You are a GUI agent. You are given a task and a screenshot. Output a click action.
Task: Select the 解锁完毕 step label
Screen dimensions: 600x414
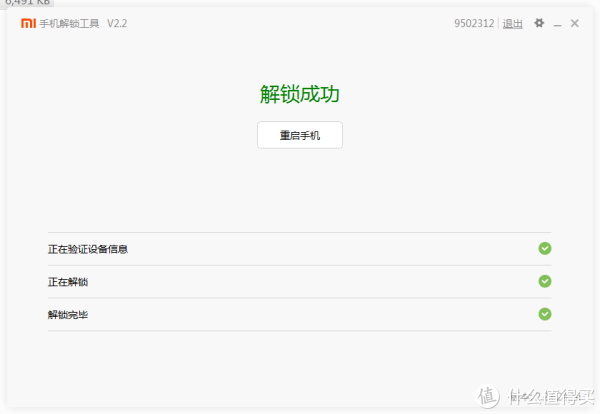pyautogui.click(x=68, y=315)
